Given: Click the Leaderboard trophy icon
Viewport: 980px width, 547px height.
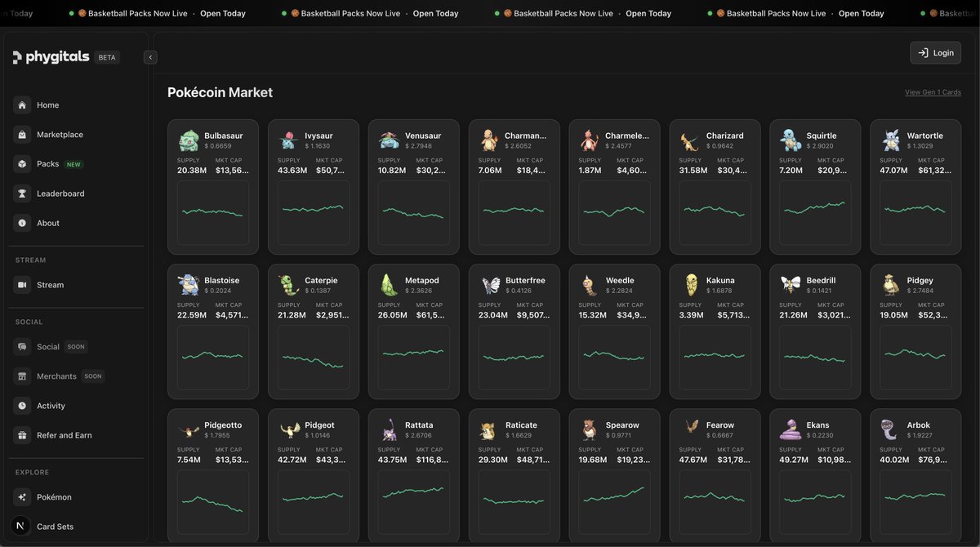Looking at the screenshot, I should 22,193.
